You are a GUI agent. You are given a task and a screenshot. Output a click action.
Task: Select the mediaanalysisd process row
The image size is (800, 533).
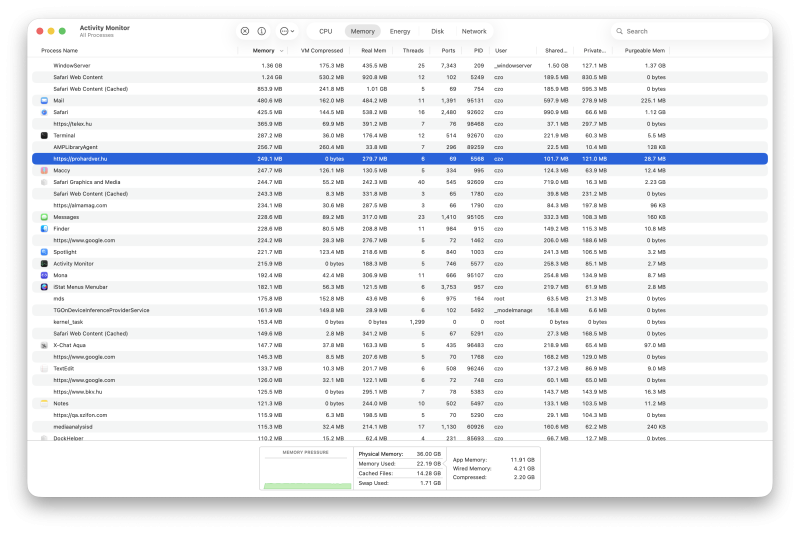(x=400, y=427)
